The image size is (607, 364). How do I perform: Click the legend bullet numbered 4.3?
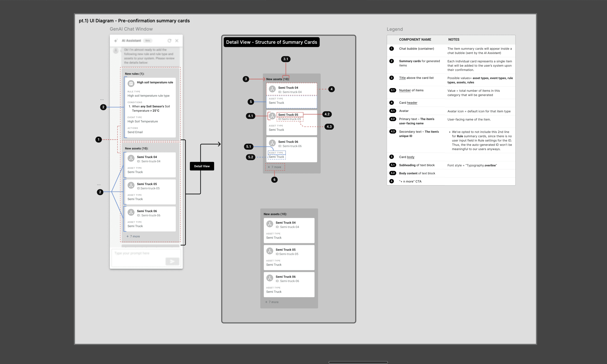click(x=393, y=132)
